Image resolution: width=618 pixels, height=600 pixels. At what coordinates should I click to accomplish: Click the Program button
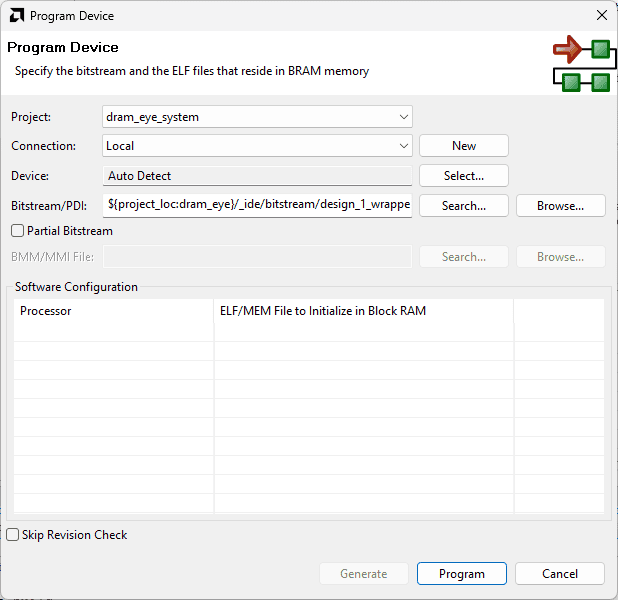[x=462, y=574]
